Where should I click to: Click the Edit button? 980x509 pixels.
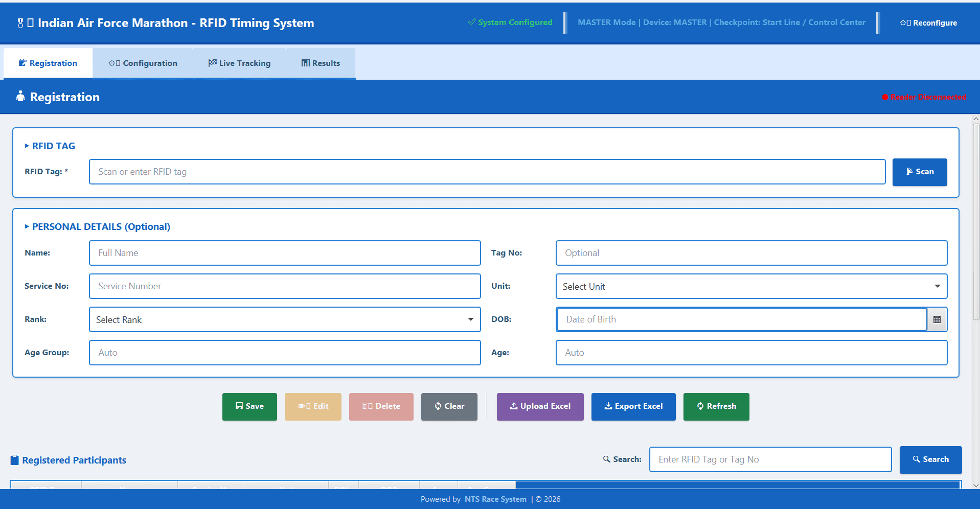click(313, 406)
